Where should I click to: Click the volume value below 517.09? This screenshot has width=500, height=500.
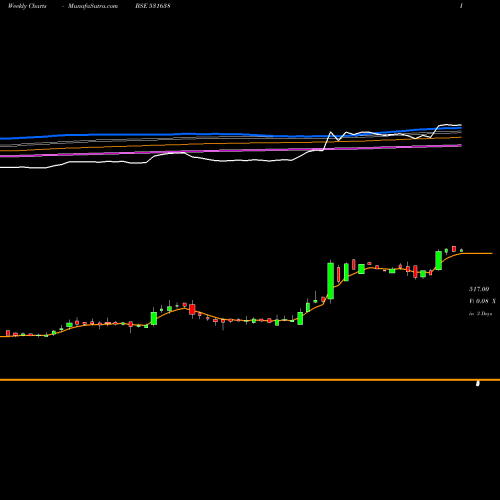[482, 301]
